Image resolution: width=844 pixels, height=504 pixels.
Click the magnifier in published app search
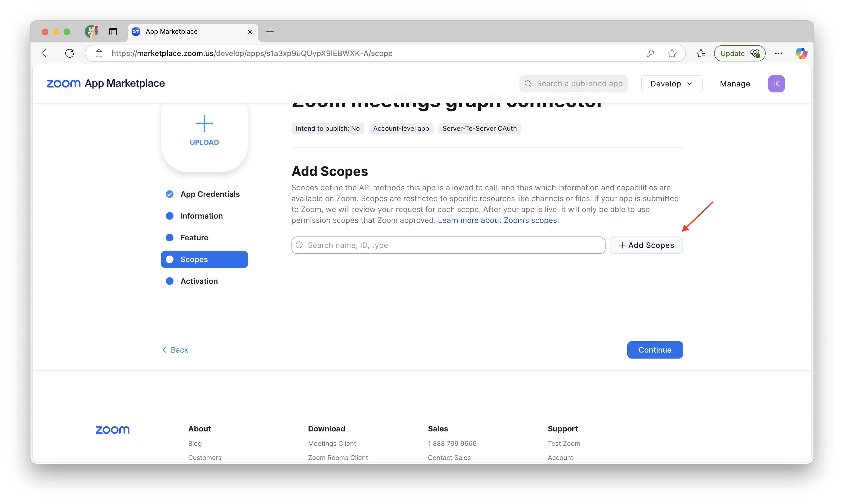(x=528, y=83)
